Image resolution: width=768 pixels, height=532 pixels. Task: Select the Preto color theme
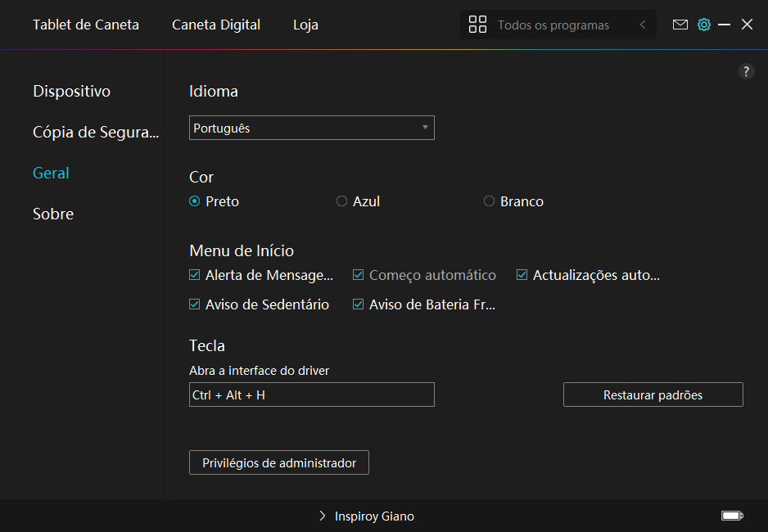tap(194, 201)
